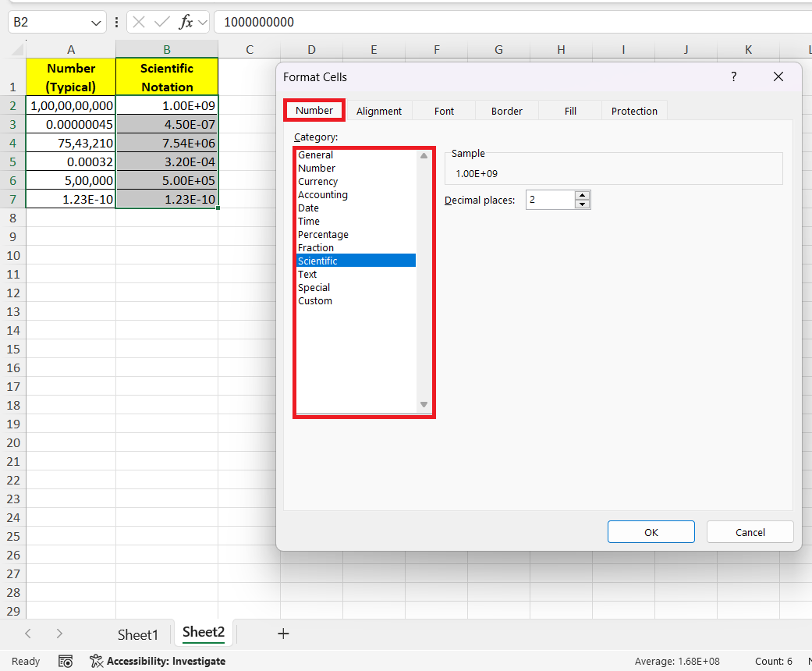Switch to the Border tab
812x671 pixels.
pyautogui.click(x=506, y=111)
